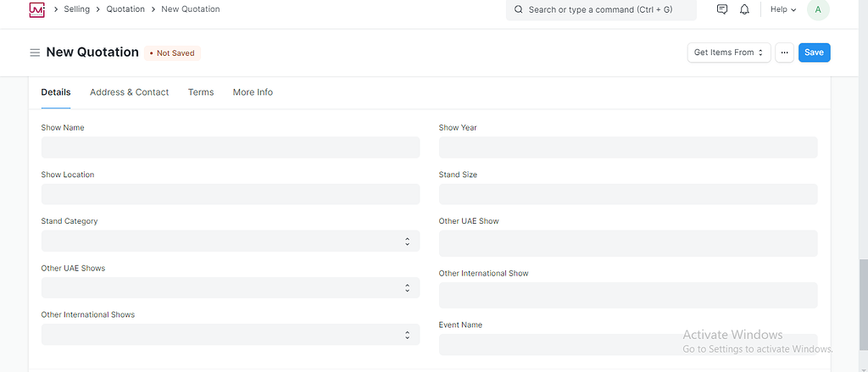Expand the Other UAE Shows select
This screenshot has width=868, height=372.
230,288
